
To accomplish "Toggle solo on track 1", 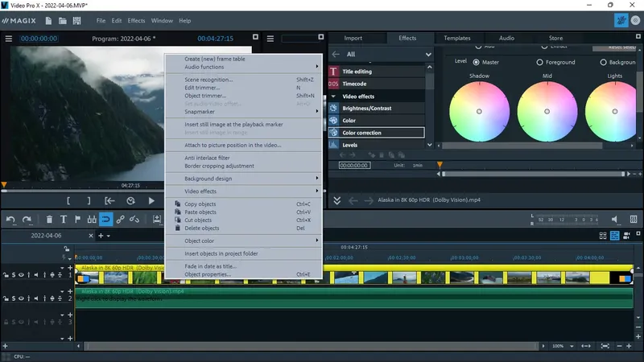I will [x=13, y=275].
